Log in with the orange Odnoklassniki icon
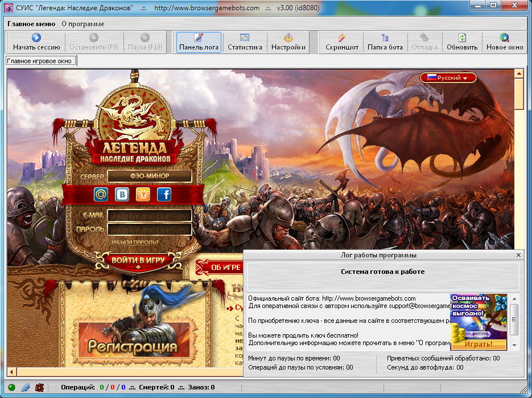This screenshot has height=398, width=532. 143,195
